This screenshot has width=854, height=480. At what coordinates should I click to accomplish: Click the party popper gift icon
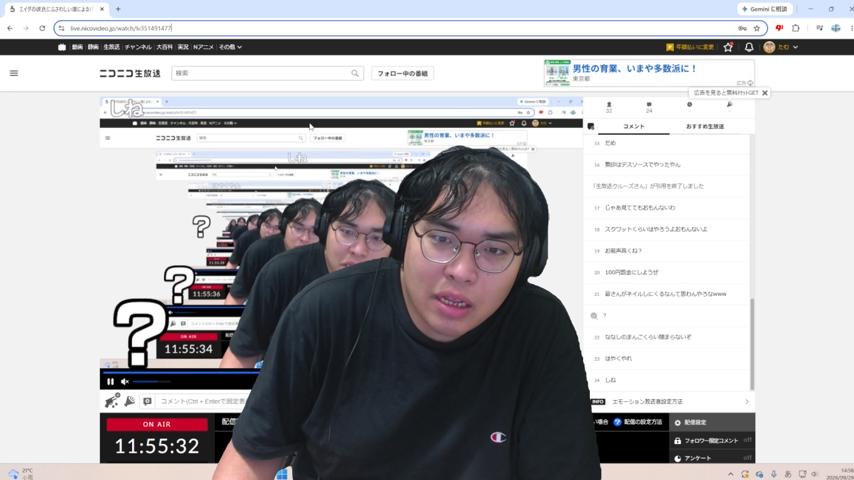(x=130, y=401)
